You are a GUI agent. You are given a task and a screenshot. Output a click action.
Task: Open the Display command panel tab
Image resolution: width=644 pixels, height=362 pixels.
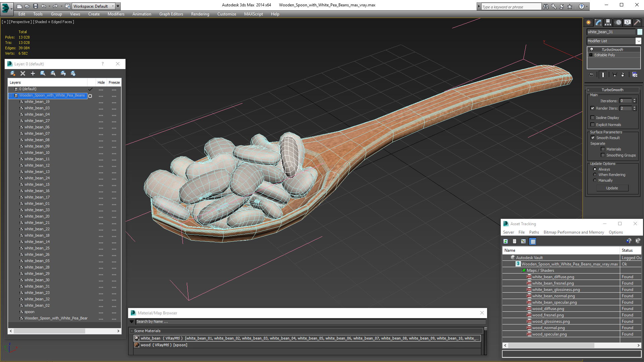tap(628, 22)
